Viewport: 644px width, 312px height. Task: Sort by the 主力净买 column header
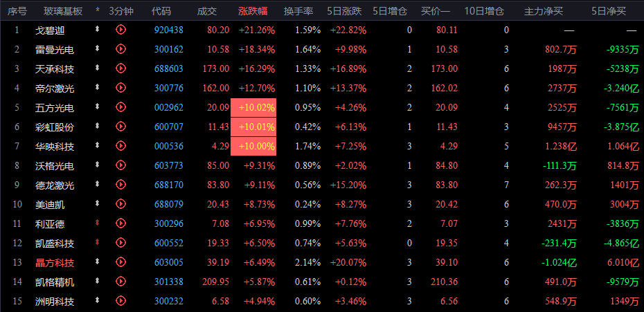click(544, 11)
